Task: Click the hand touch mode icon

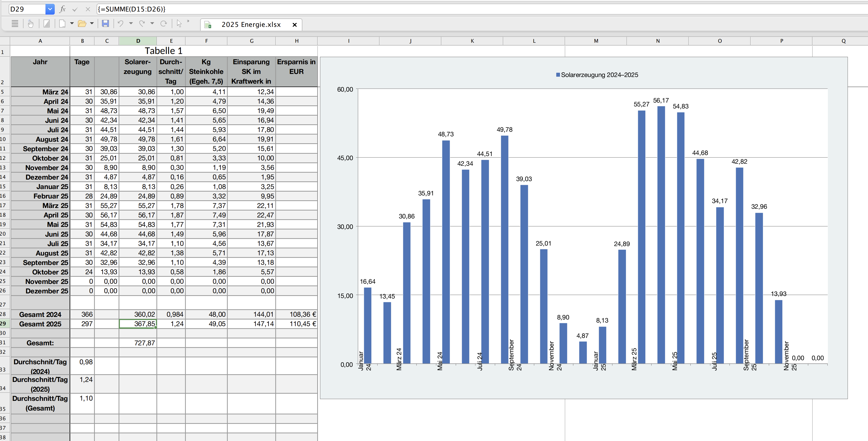Action: 31,24
